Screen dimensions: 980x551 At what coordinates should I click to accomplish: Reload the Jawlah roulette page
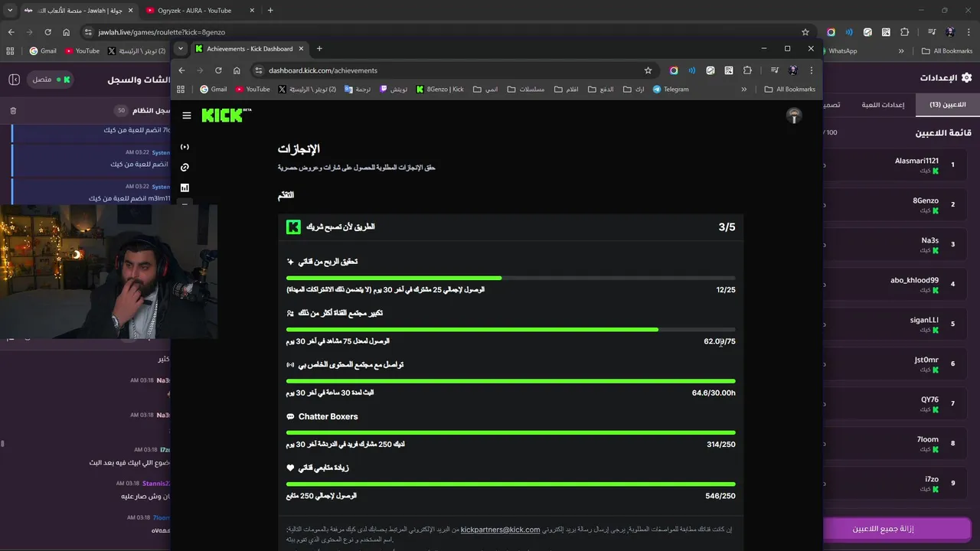47,32
